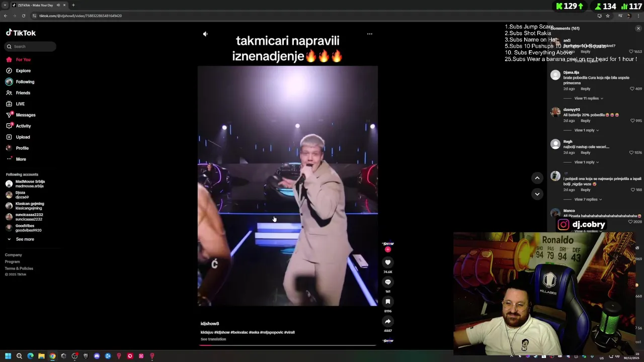The height and width of the screenshot is (362, 644).
Task: Close the comments panel
Action: [638, 29]
